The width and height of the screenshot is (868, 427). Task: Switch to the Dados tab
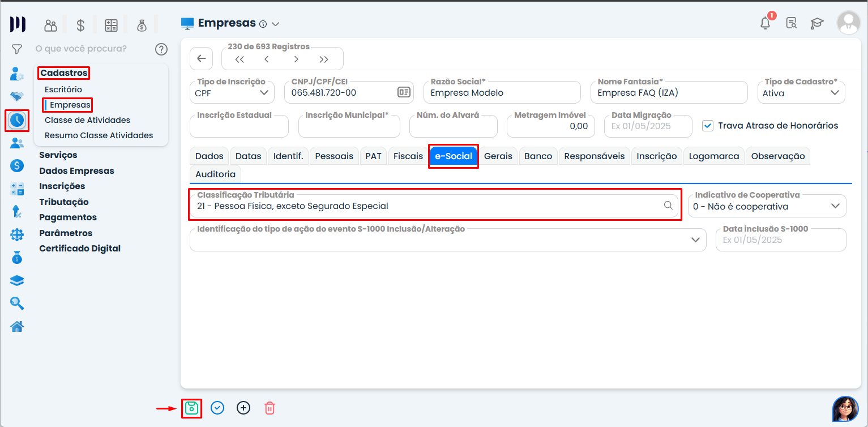point(209,156)
